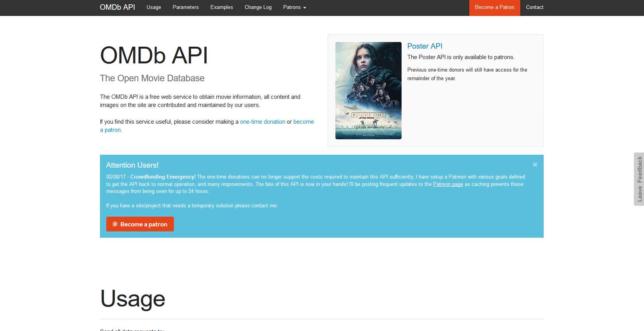Open the Usage nav item
The image size is (644, 331).
click(x=154, y=7)
